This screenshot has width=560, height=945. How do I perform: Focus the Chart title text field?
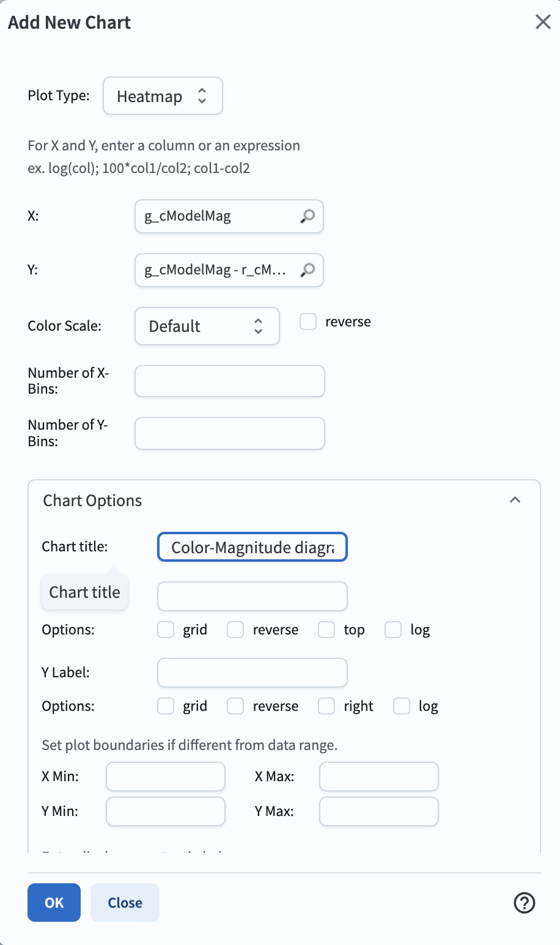pyautogui.click(x=252, y=547)
